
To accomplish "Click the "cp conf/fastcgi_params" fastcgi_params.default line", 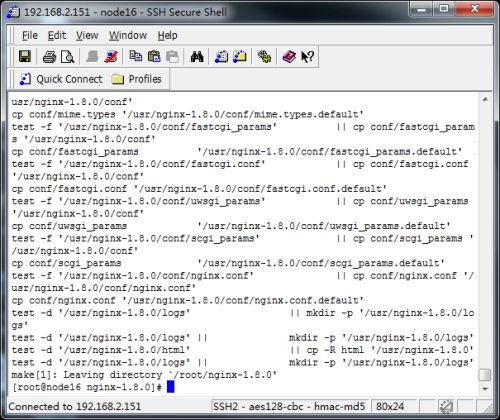I will pyautogui.click(x=237, y=152).
